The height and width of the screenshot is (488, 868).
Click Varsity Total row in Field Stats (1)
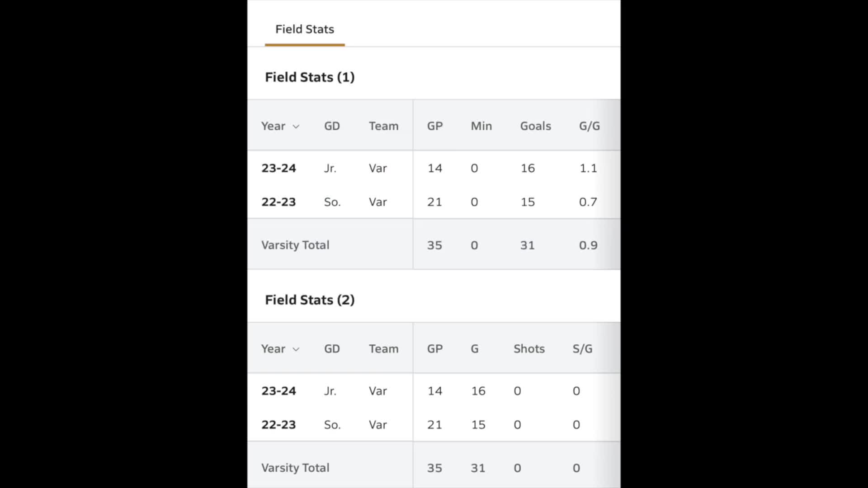click(295, 245)
